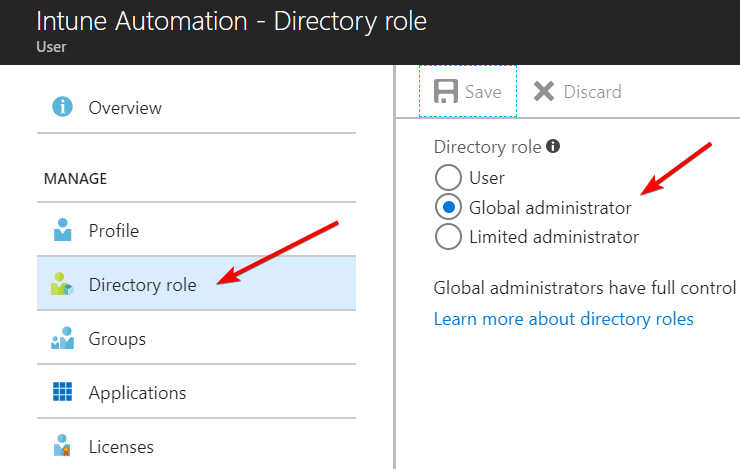
Task: Open the Directory role menu item
Action: click(x=196, y=284)
